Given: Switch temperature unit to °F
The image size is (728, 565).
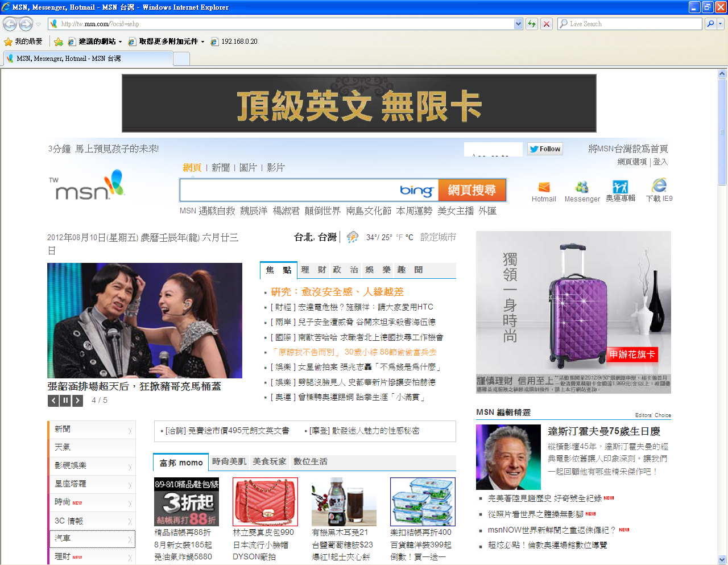Looking at the screenshot, I should tap(399, 237).
